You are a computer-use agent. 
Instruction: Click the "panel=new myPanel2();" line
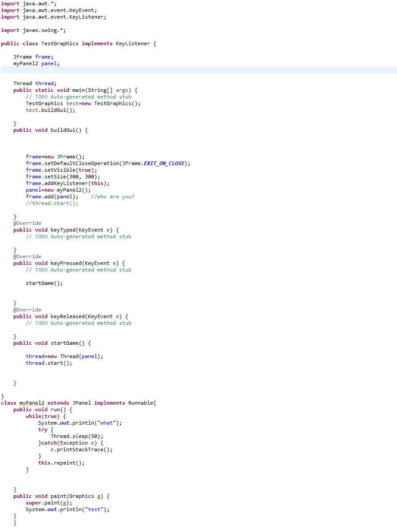[x=58, y=190]
